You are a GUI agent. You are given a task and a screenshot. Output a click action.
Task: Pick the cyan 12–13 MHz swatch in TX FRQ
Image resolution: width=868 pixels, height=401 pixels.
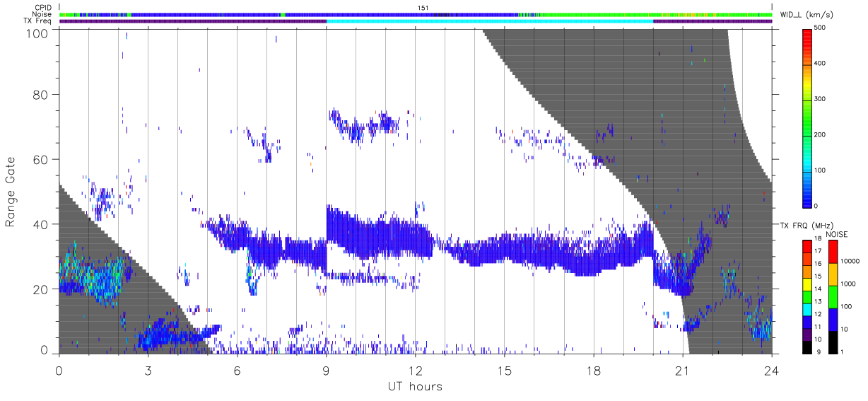807,310
